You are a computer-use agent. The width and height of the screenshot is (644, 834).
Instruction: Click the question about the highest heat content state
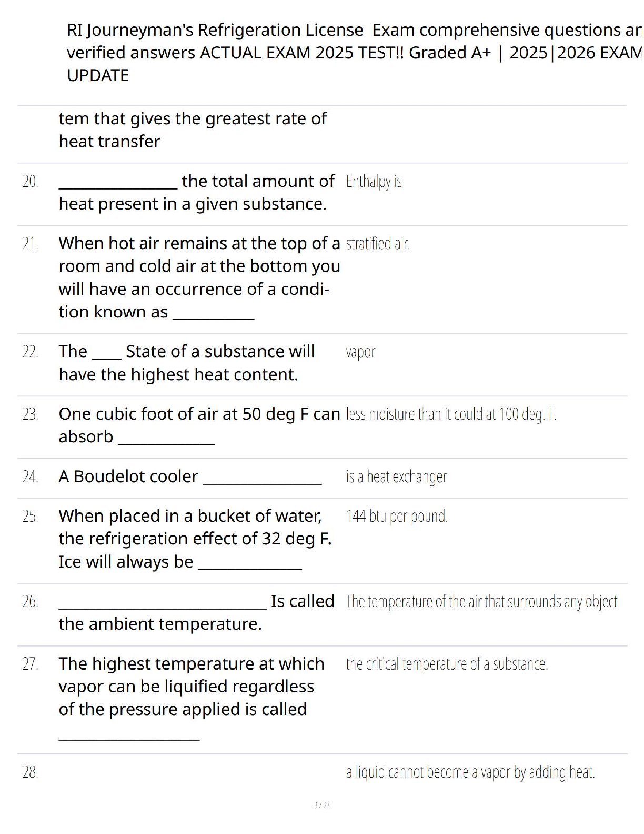point(186,363)
